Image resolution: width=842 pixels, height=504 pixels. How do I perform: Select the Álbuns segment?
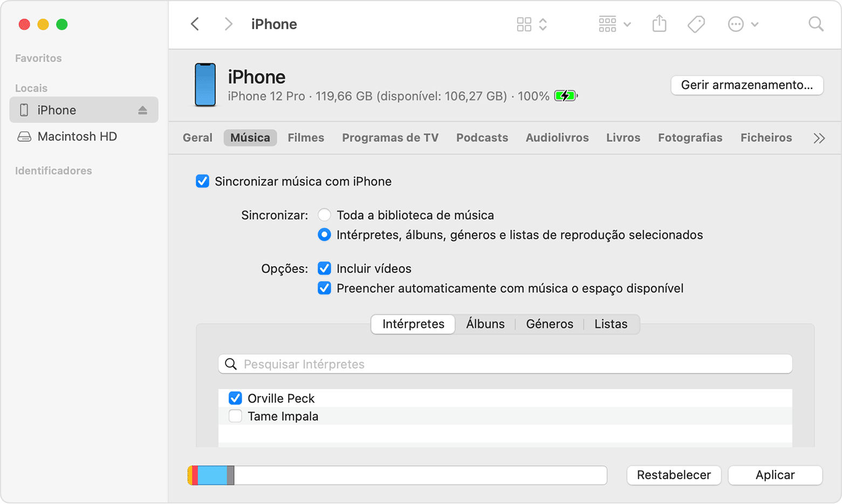(485, 324)
